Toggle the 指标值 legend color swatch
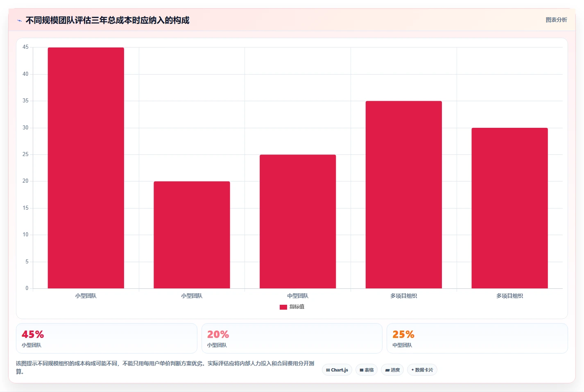Screen dimensions: 584x392 pyautogui.click(x=283, y=307)
